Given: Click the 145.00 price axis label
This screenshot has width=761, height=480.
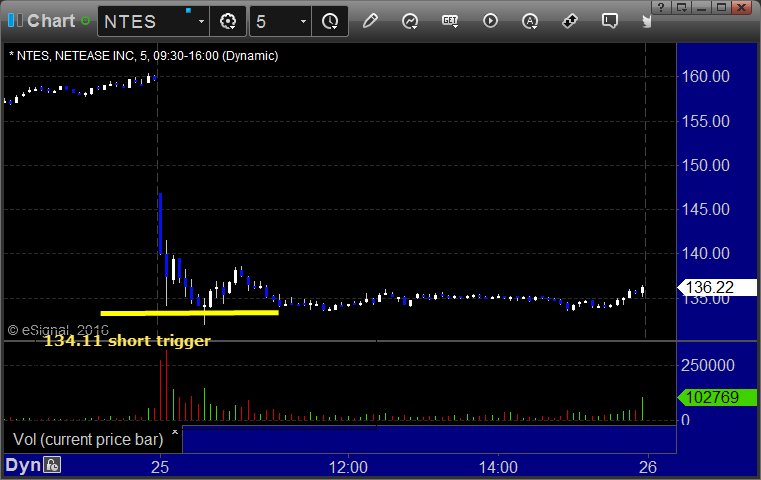Looking at the screenshot, I should coord(706,210).
